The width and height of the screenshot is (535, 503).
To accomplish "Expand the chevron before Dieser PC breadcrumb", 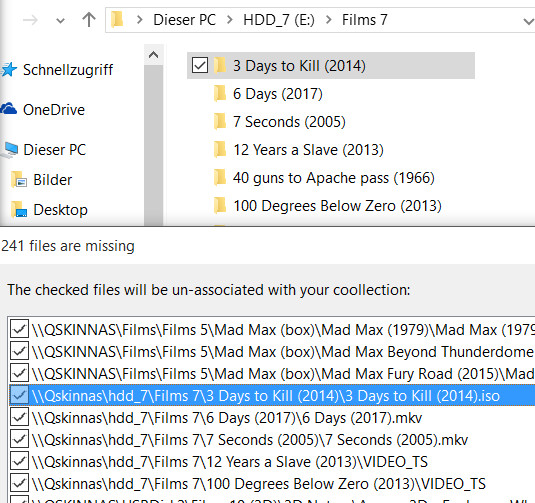I will coord(139,20).
